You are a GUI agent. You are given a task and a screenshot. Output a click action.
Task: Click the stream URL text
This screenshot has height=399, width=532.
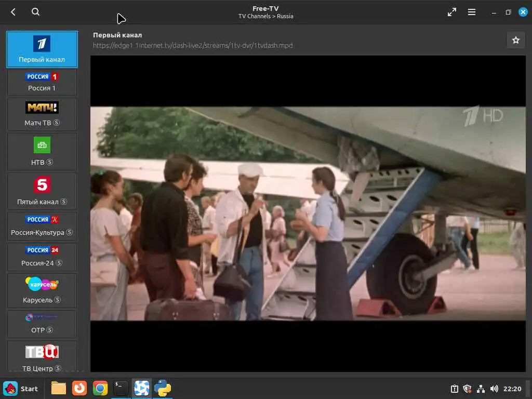[193, 46]
